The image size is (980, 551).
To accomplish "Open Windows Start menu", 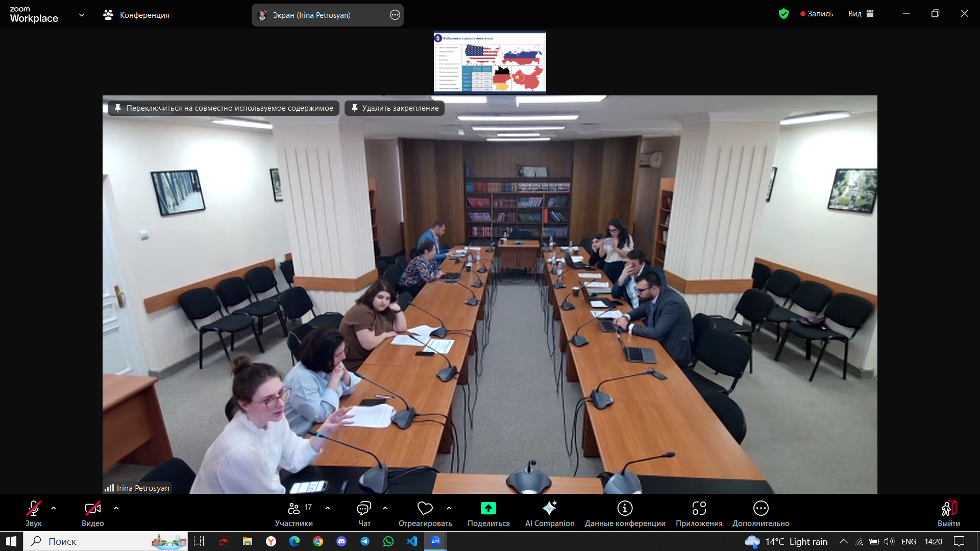I will pos(11,541).
